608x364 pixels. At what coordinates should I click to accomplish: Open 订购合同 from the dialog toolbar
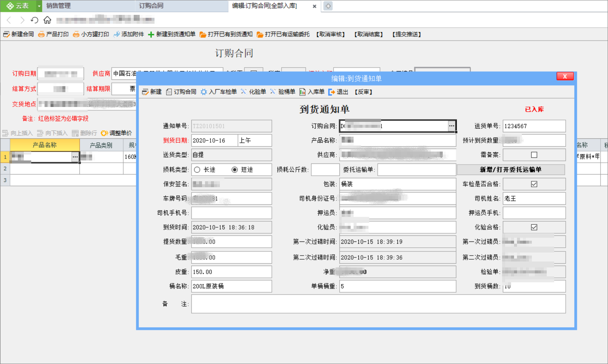click(181, 92)
